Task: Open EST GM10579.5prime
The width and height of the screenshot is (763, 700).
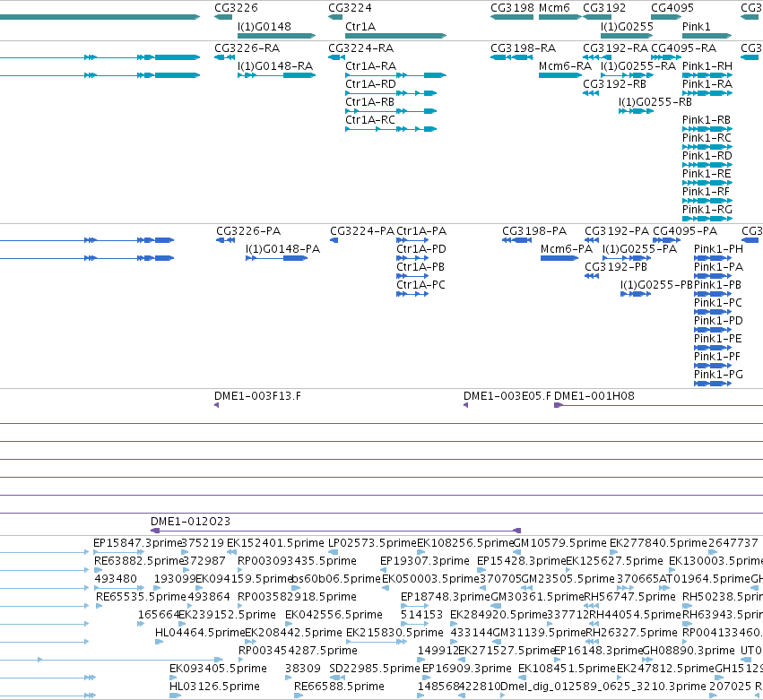Action: click(560, 543)
